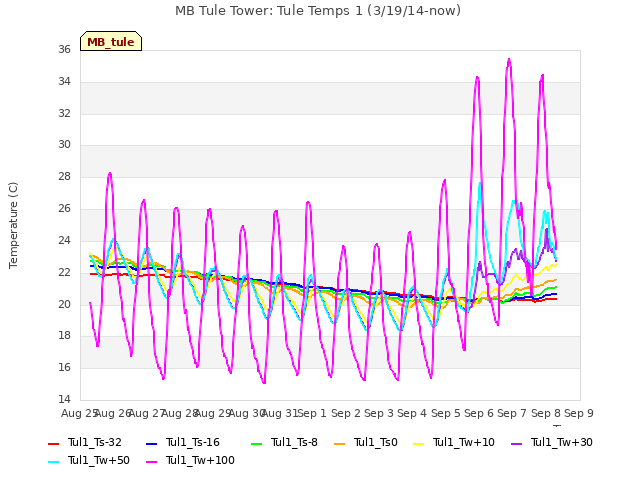
Task: Click the green Tul1_Ts-8 legend swatch
Action: (256, 443)
